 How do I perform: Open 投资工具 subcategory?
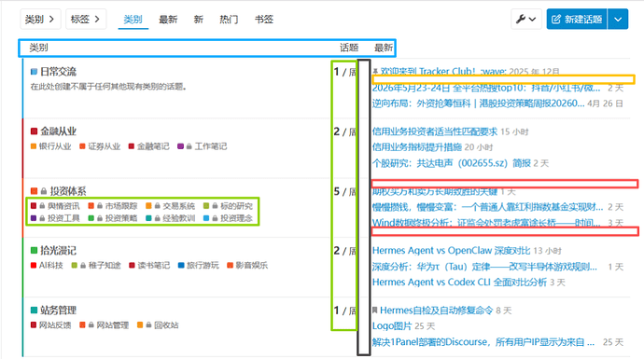pos(55,218)
